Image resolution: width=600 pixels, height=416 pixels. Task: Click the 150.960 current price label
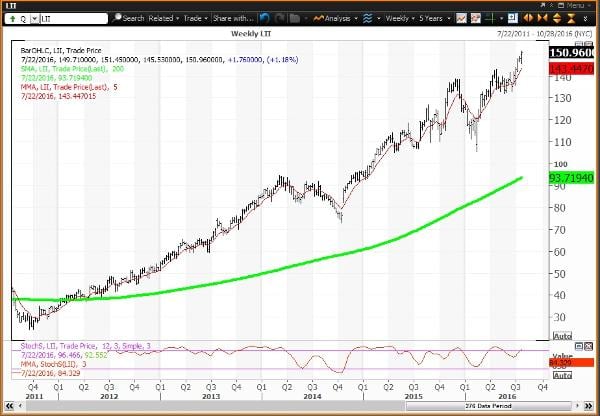coord(571,53)
